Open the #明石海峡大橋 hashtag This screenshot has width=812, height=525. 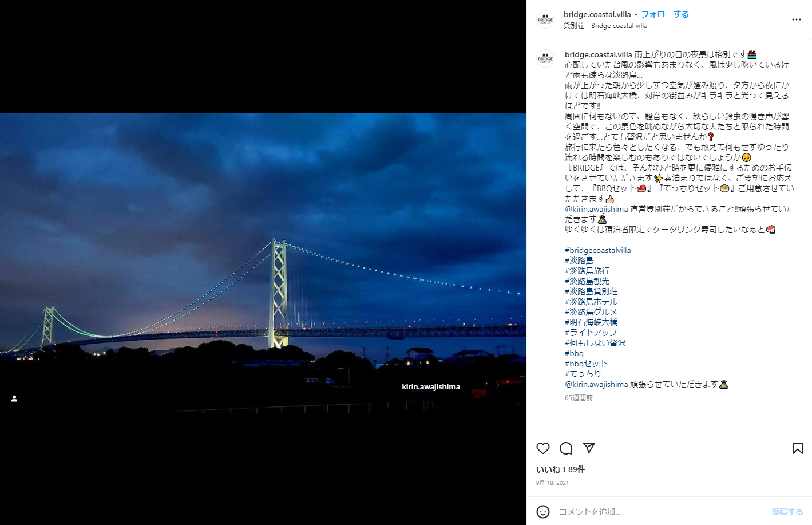[591, 322]
